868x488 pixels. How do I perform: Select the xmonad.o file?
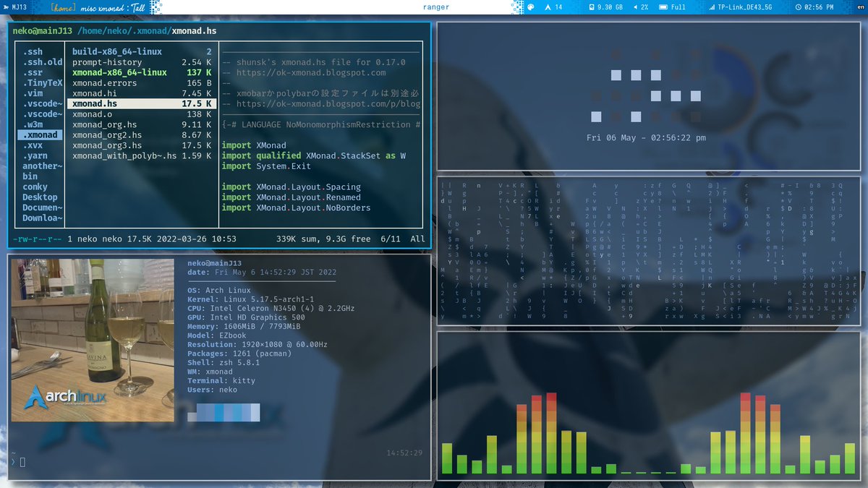[x=142, y=114]
